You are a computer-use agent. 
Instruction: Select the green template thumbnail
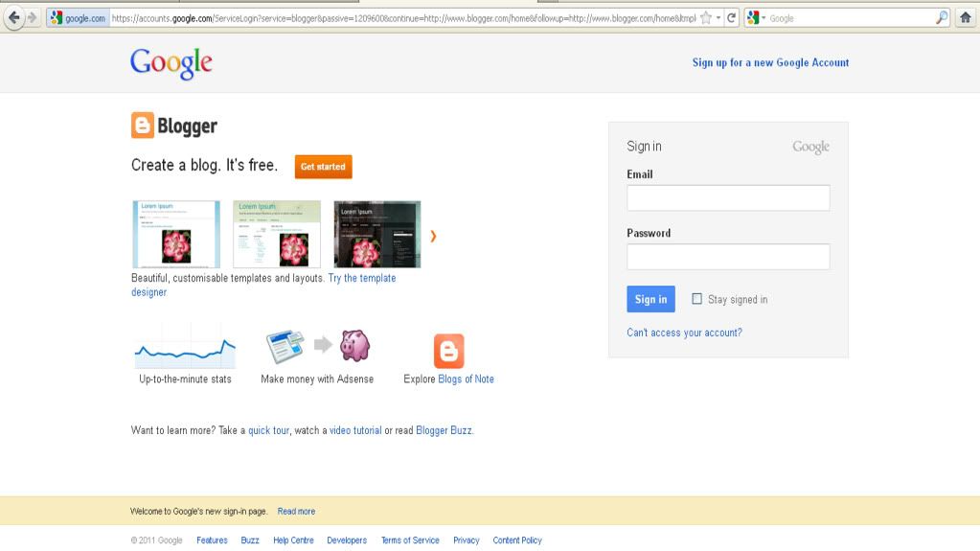pos(277,235)
